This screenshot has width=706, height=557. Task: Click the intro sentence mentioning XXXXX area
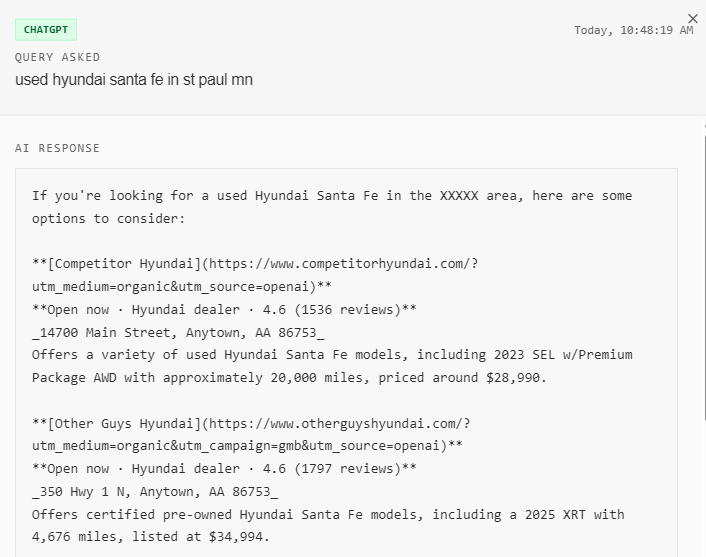point(330,196)
